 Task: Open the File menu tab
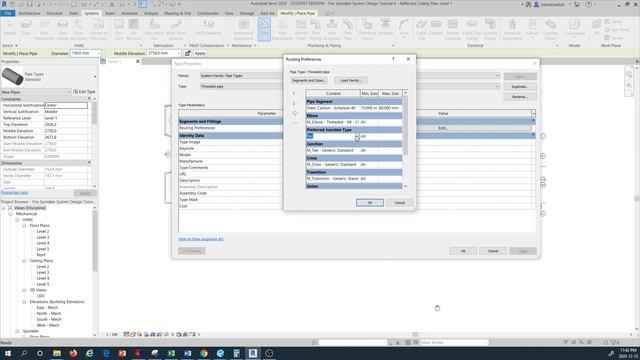pos(8,13)
